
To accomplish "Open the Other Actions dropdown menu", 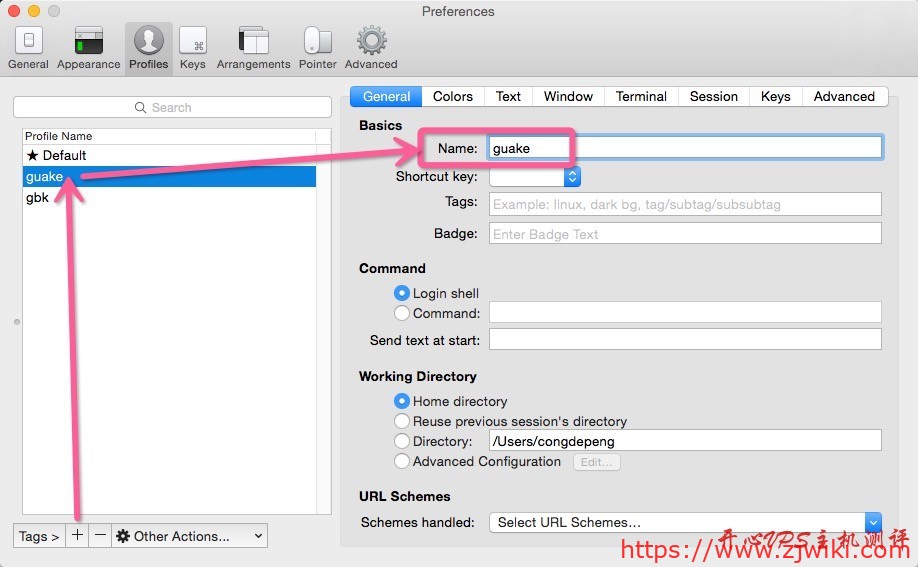I will (190, 536).
